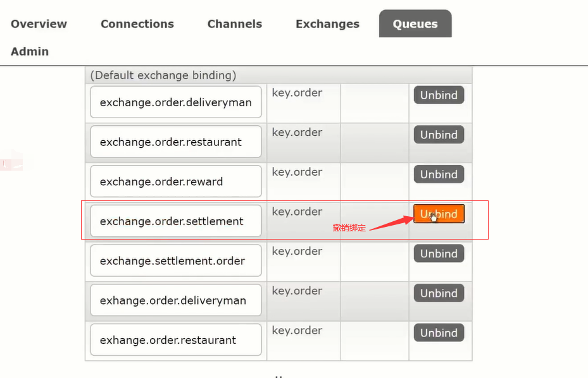Viewport: 588px width, 378px height.
Task: Unbind exhange.order.deliveryman binding
Action: point(439,293)
